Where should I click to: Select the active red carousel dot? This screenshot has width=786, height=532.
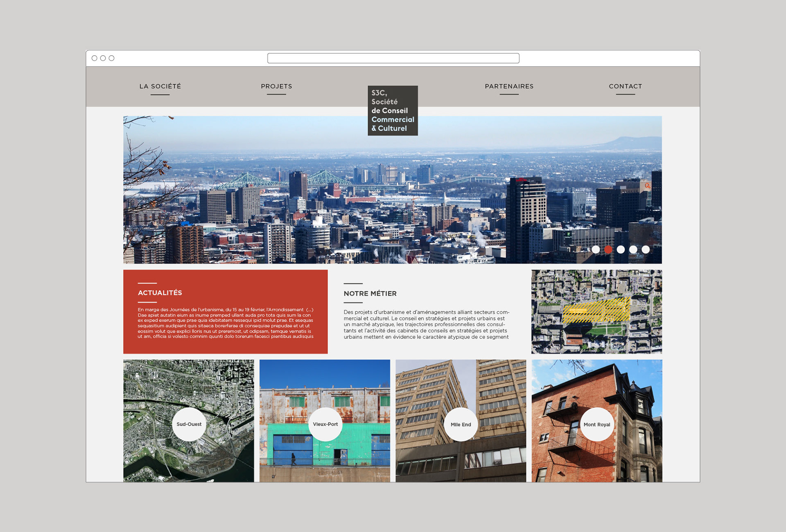pyautogui.click(x=608, y=249)
